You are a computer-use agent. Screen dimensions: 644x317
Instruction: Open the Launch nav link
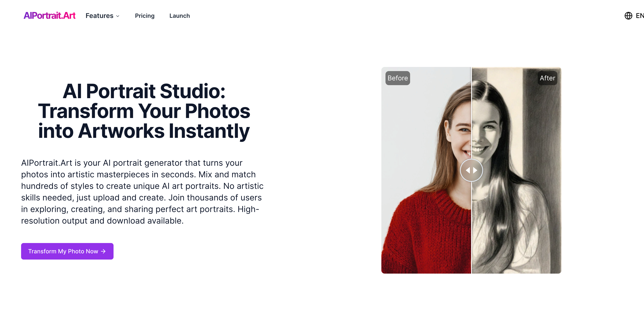180,16
